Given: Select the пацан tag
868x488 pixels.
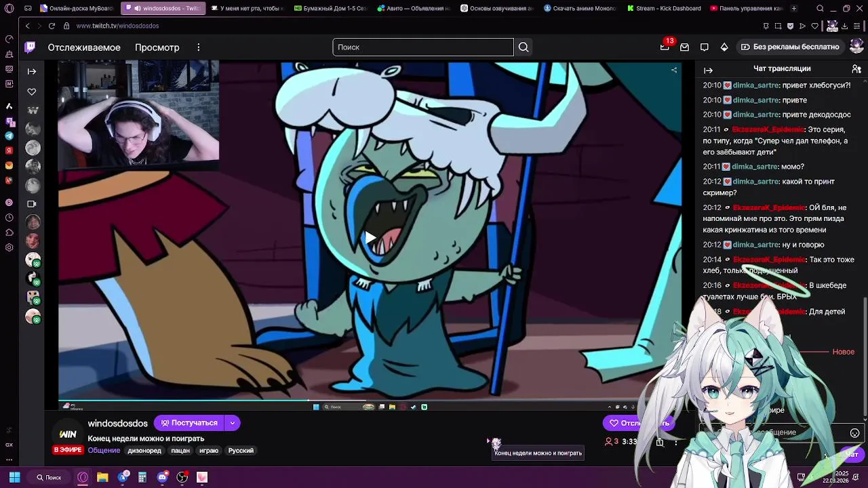Looking at the screenshot, I should [180, 450].
